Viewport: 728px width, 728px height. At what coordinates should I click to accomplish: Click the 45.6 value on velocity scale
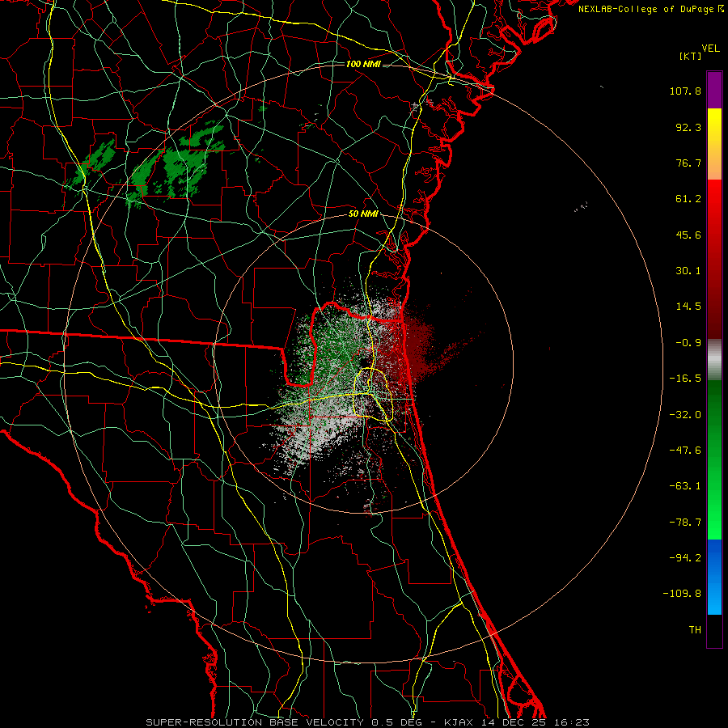pos(688,235)
